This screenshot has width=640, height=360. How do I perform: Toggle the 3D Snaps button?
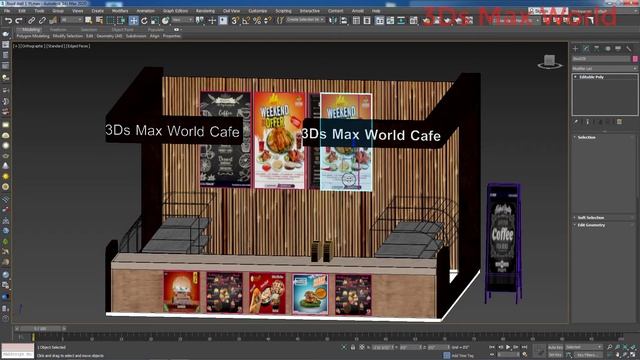point(235,20)
